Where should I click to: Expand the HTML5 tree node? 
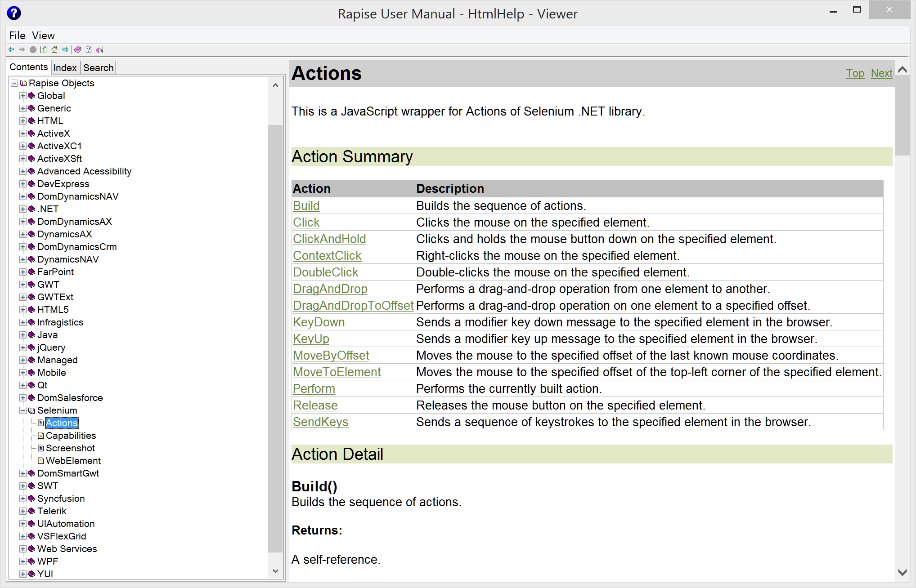[23, 310]
